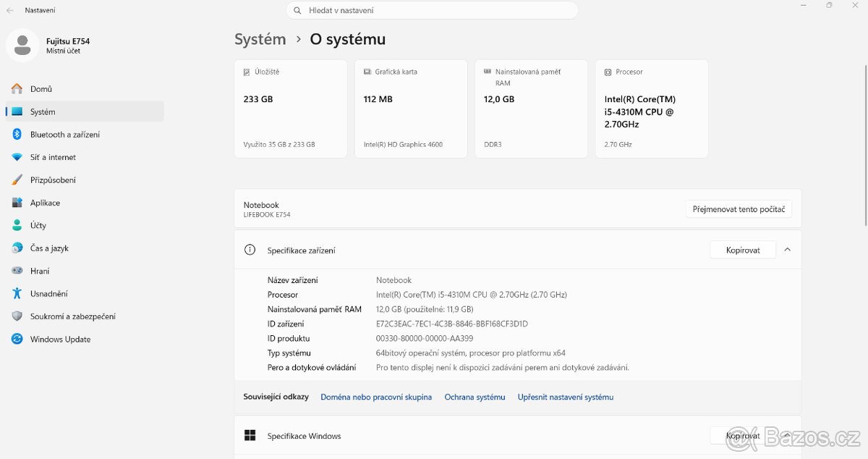Image resolution: width=868 pixels, height=459 pixels.
Task: Copy device specs with Kopírovat button
Action: [743, 250]
